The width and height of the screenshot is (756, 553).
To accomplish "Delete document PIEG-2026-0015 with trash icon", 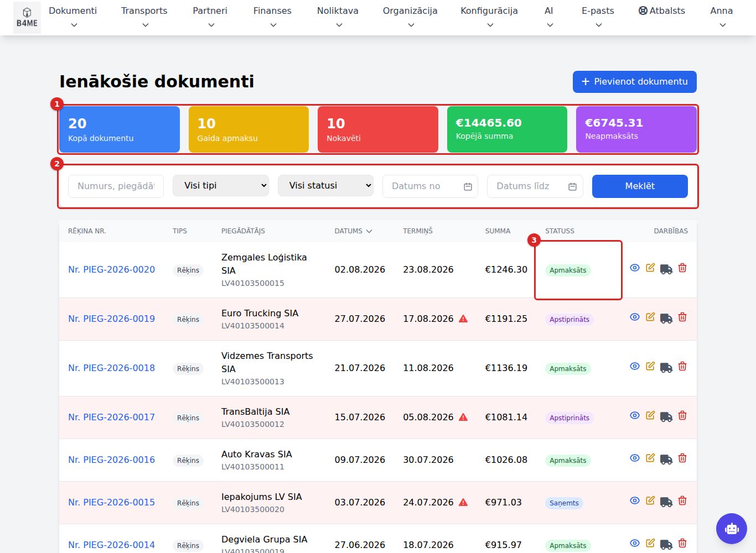I will [x=682, y=500].
